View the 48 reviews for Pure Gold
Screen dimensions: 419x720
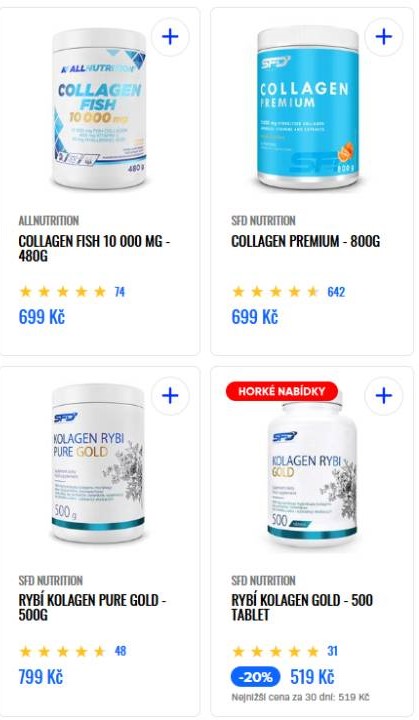[120, 651]
